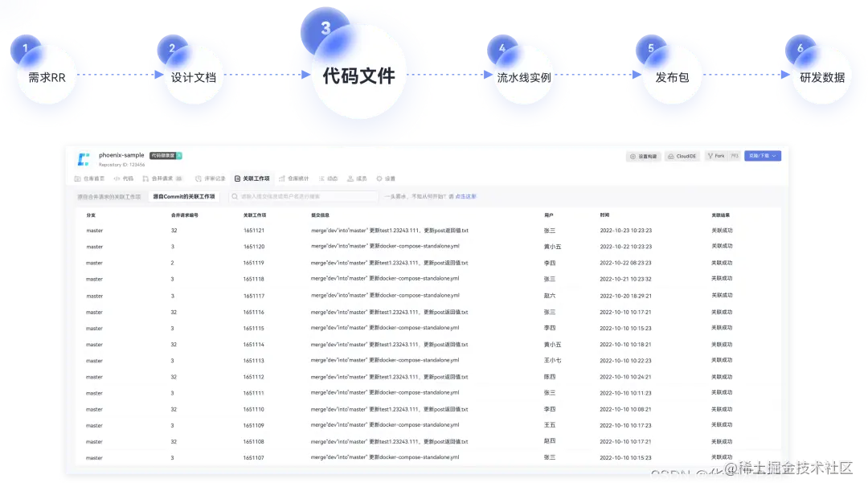Click the 代码健康度 badge
The width and height of the screenshot is (868, 491).
coord(166,156)
